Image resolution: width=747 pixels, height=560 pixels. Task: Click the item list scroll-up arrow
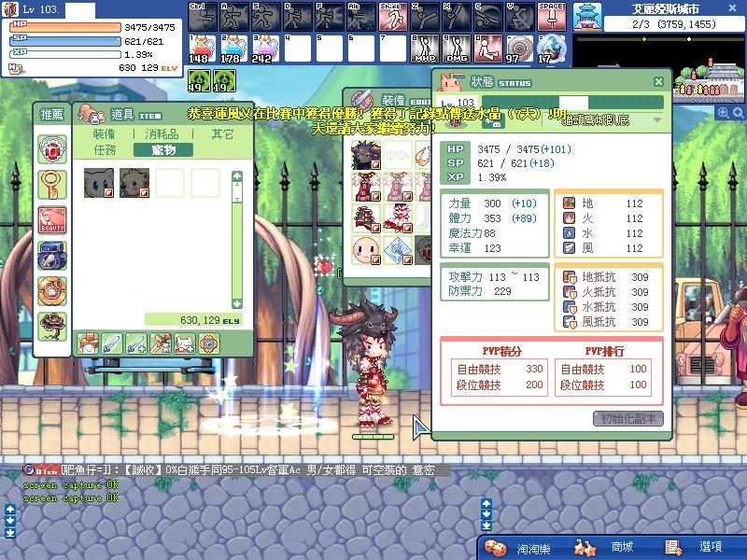tap(237, 175)
